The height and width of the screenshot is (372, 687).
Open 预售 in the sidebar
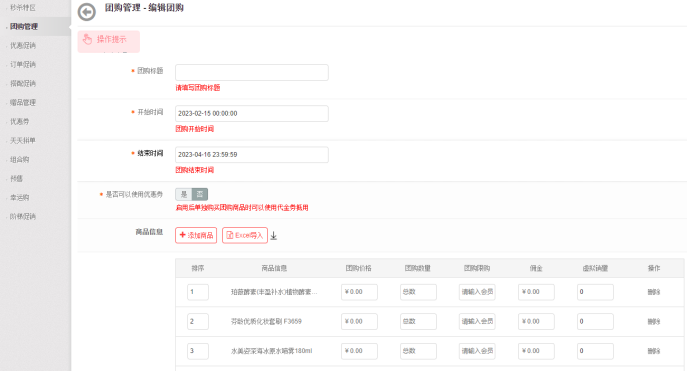(x=17, y=178)
